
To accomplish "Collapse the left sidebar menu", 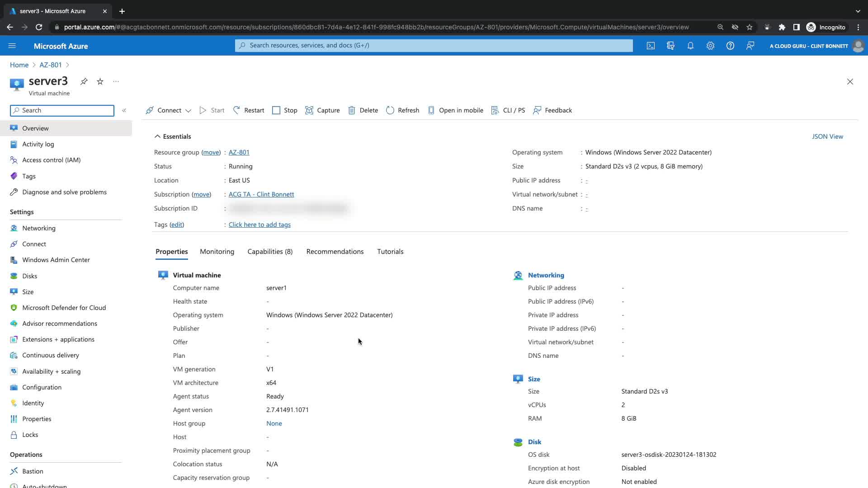I will tap(124, 110).
